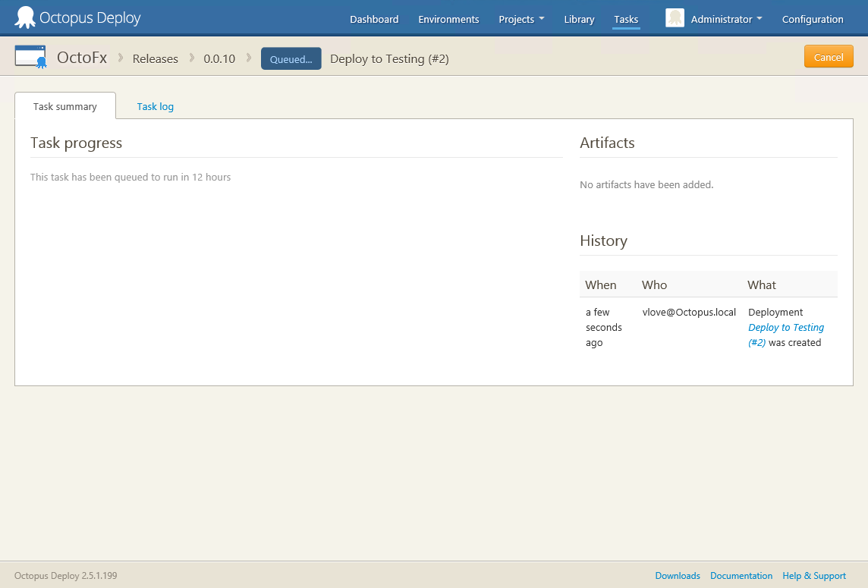Open the Documentation footer link
Image resolution: width=868 pixels, height=588 pixels.
[x=741, y=576]
